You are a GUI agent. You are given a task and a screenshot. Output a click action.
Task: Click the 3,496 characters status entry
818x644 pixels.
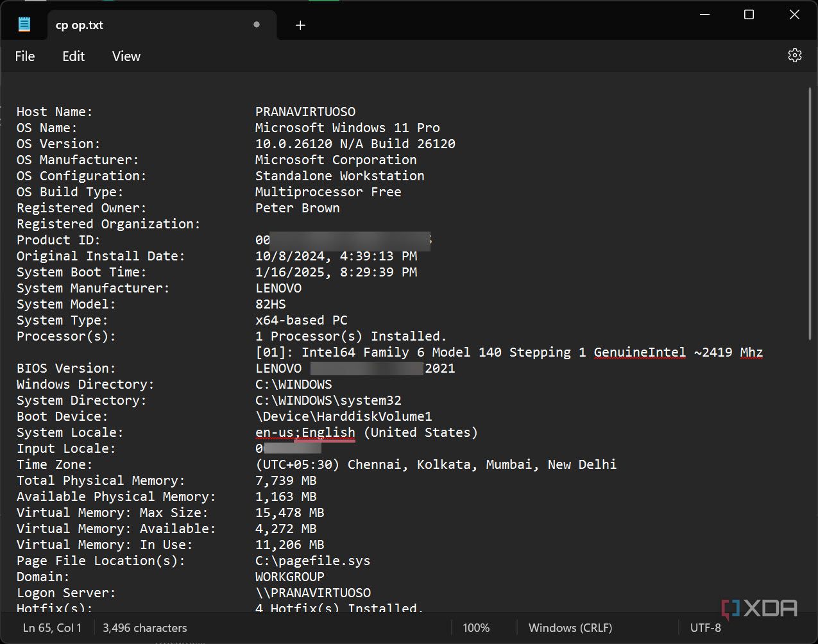(145, 628)
